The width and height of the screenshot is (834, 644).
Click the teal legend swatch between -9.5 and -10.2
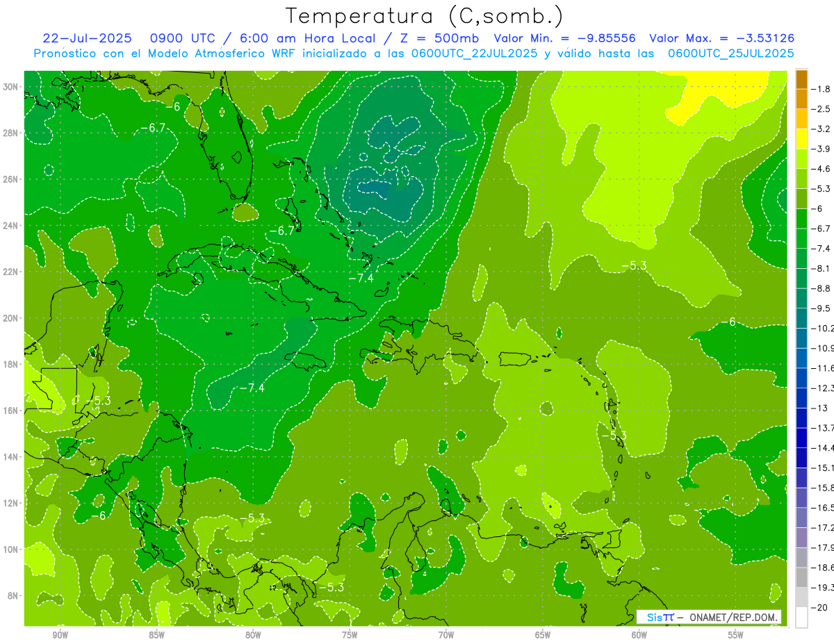pos(801,318)
